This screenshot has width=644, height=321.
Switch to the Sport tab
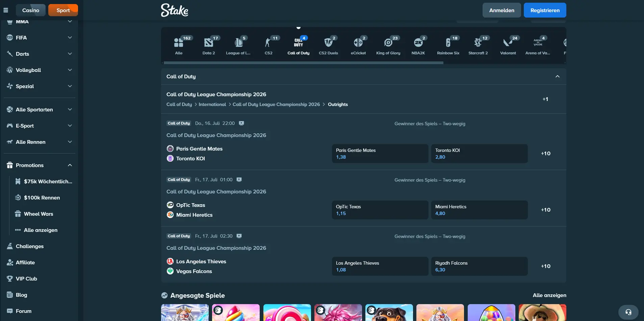pyautogui.click(x=63, y=10)
